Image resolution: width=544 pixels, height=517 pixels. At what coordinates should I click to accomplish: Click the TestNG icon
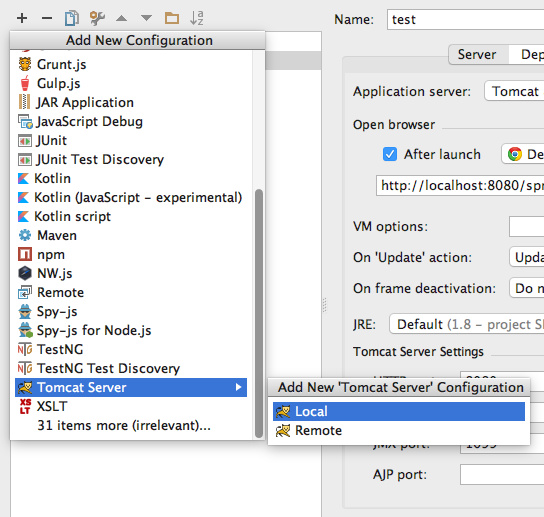[25, 349]
